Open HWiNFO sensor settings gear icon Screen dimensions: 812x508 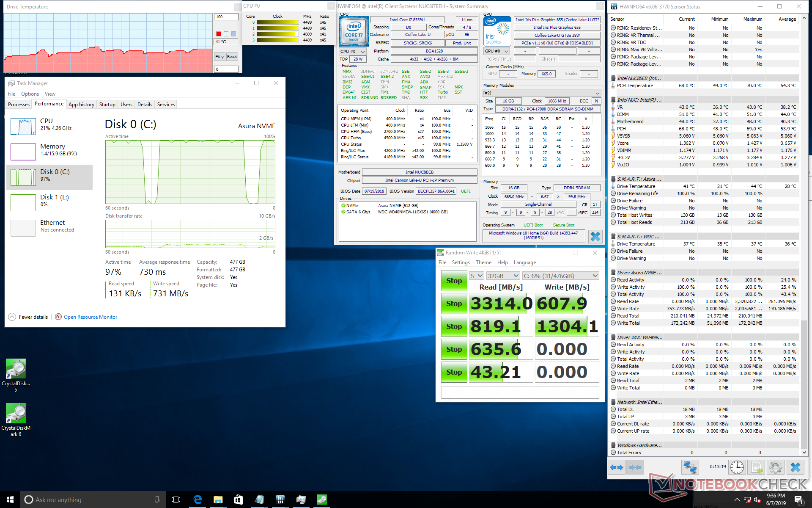point(775,467)
